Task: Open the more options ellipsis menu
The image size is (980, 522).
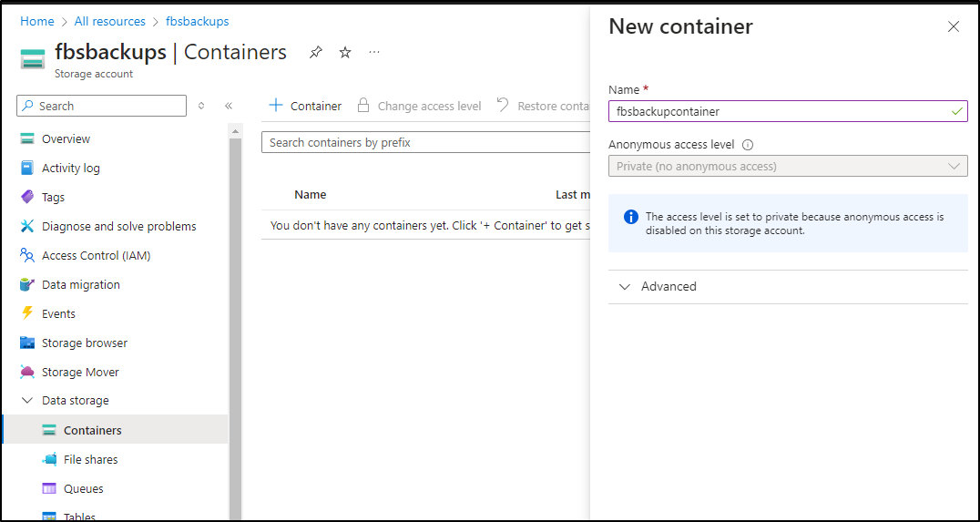Action: pos(374,52)
